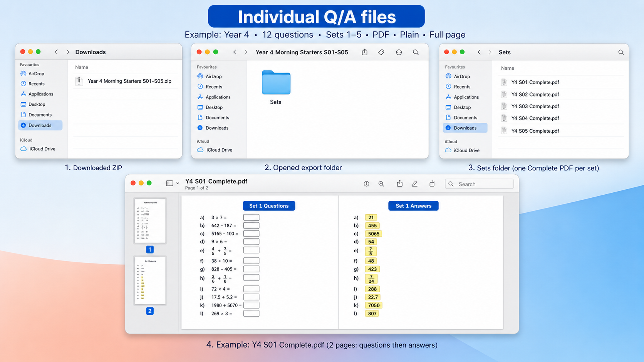
Task: Go forward in Year 4 Morning Starters window
Action: 246,52
